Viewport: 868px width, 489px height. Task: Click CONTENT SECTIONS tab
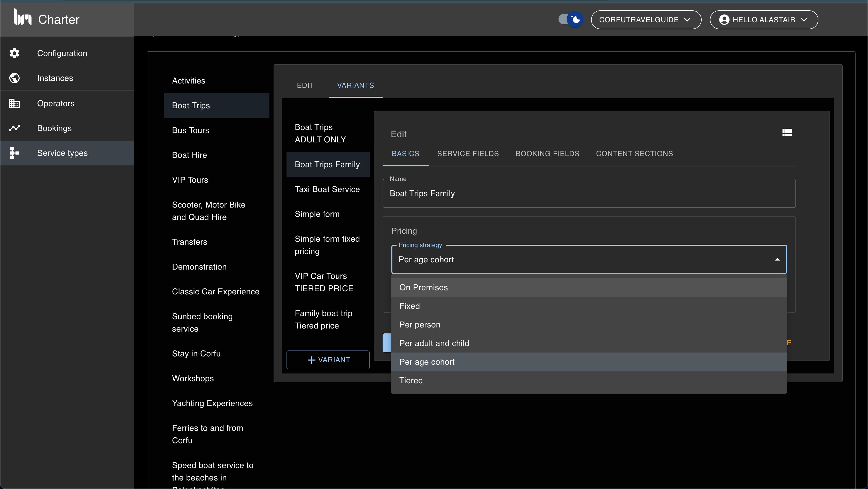coord(634,154)
